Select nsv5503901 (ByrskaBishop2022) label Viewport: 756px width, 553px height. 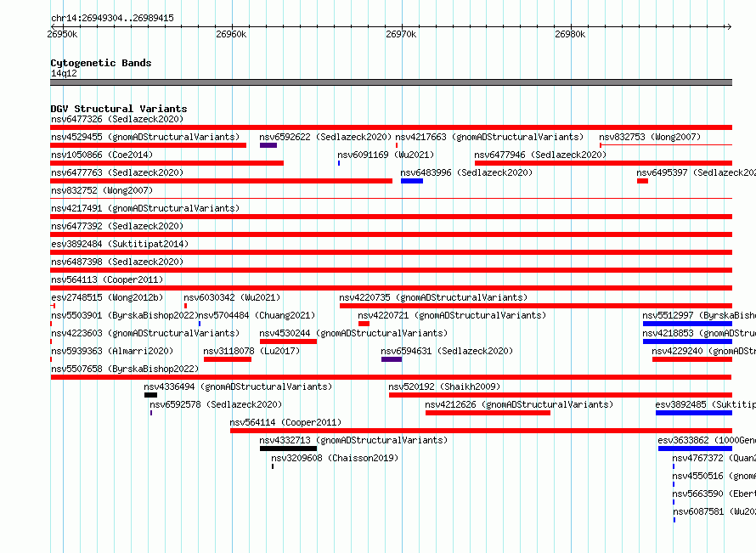[125, 315]
